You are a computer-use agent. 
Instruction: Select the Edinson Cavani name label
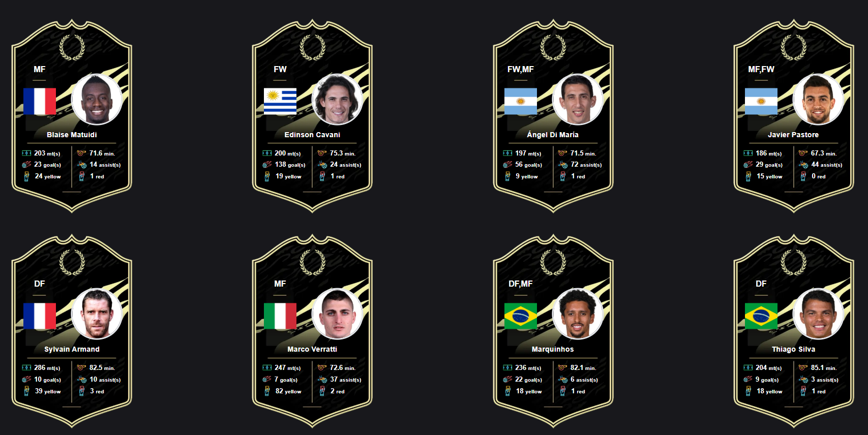pos(312,135)
